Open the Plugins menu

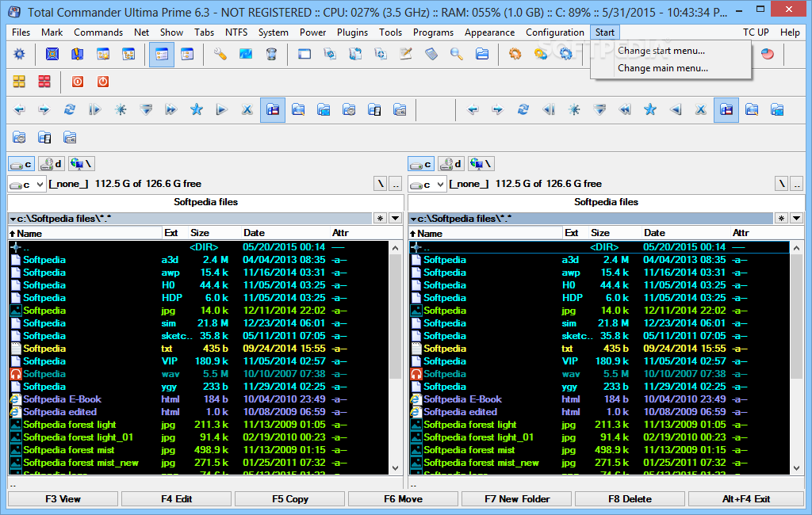(x=352, y=32)
